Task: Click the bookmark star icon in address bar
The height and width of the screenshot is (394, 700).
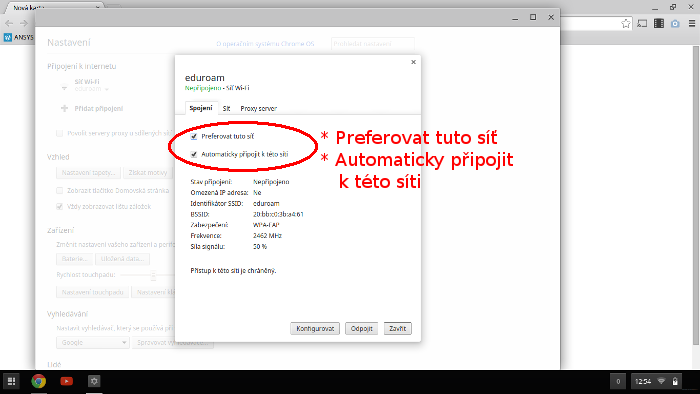Action: click(x=626, y=24)
